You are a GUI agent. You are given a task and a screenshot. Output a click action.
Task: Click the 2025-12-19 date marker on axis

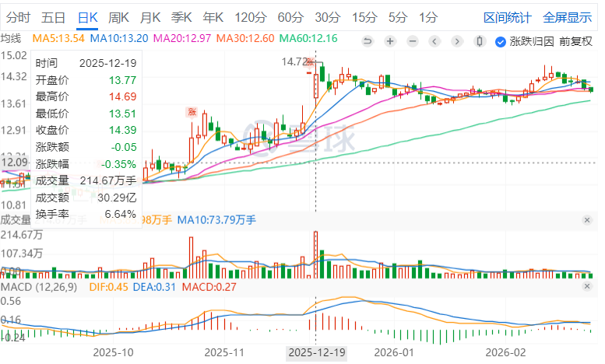click(317, 352)
